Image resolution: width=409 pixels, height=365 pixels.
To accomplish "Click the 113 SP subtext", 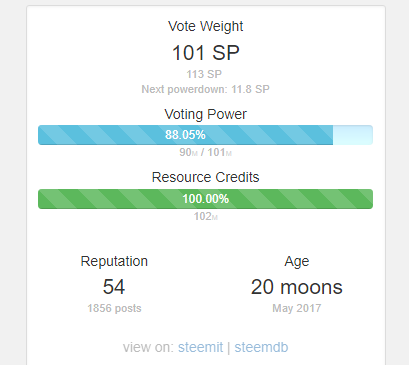I will 204,74.
